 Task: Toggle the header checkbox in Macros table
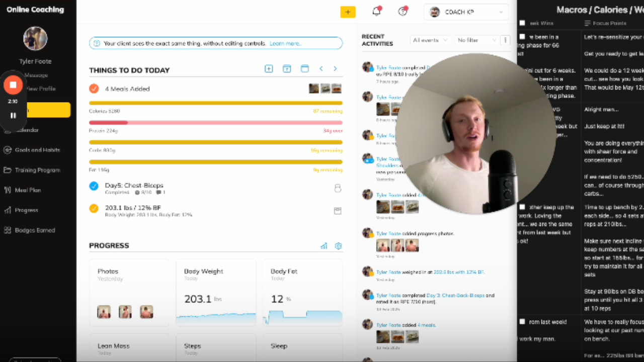522,23
